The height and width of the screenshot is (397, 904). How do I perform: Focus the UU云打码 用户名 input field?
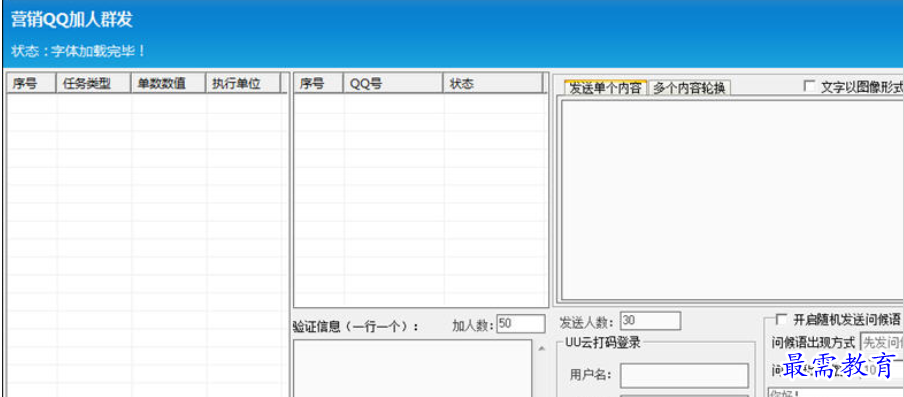click(684, 376)
